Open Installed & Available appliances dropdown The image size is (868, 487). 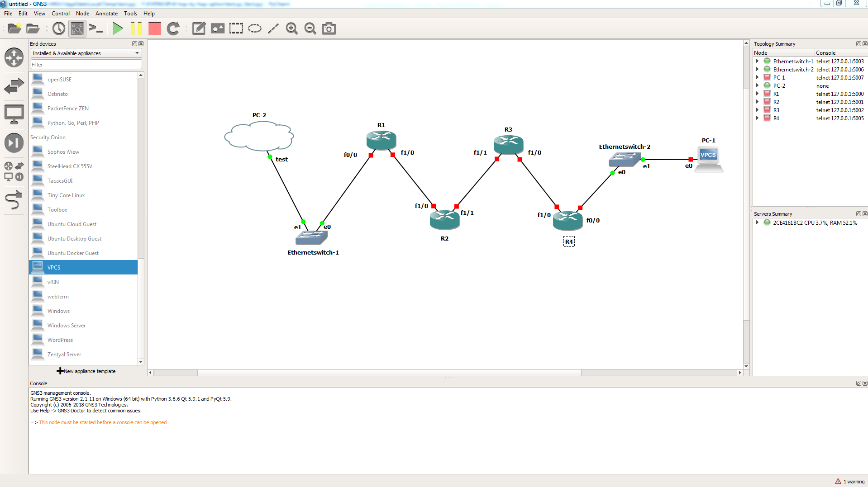coord(86,53)
